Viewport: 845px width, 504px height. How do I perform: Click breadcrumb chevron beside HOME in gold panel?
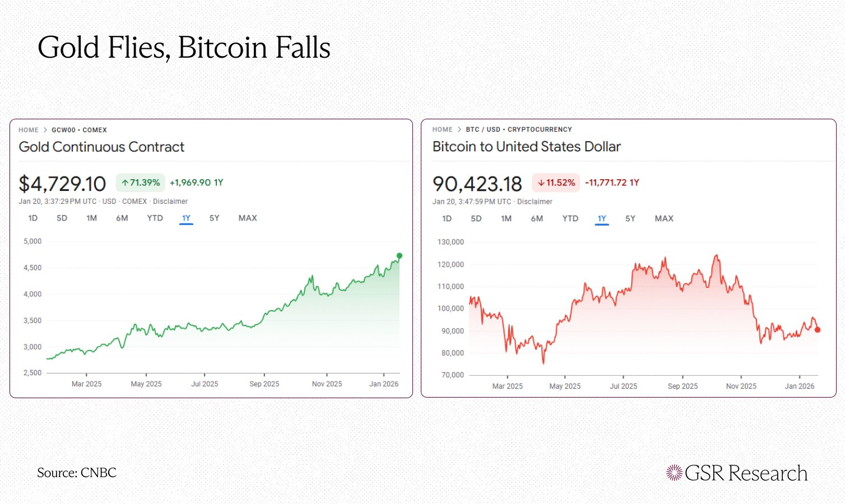pos(45,130)
